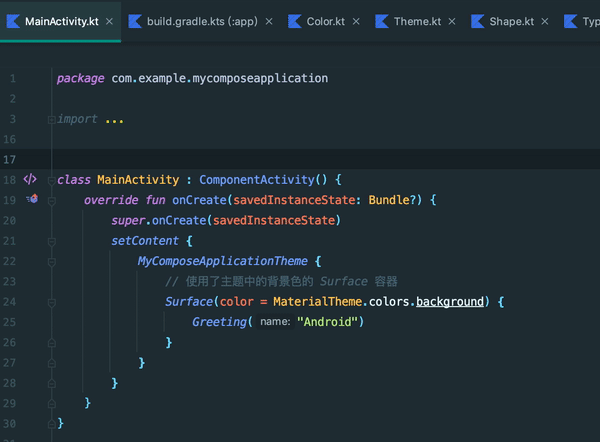Screen dimensions: 600x442
Task: Click the Kotlin icon on Color.kt tab
Action: click(294, 21)
